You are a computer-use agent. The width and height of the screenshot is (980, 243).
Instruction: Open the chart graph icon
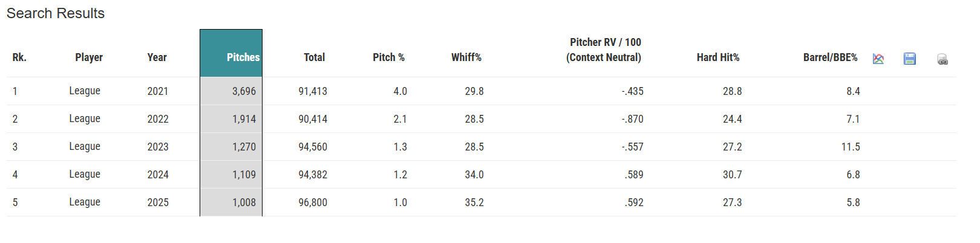point(878,59)
